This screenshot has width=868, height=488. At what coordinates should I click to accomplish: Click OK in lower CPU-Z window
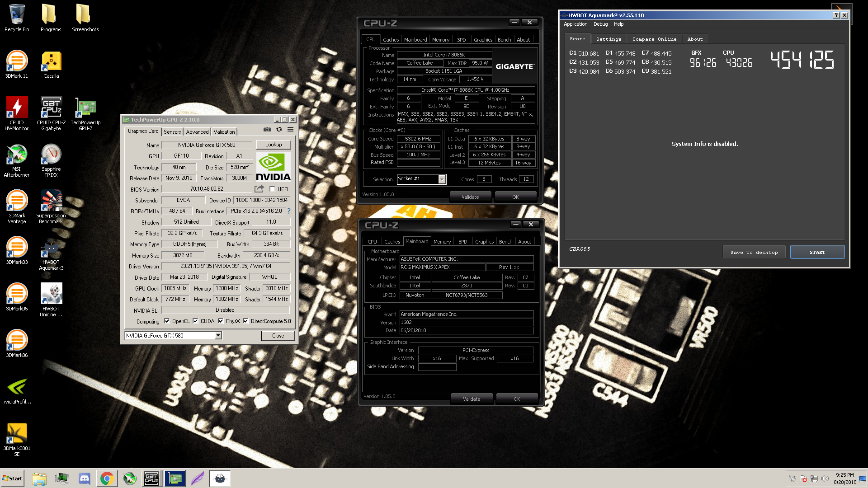coord(517,399)
